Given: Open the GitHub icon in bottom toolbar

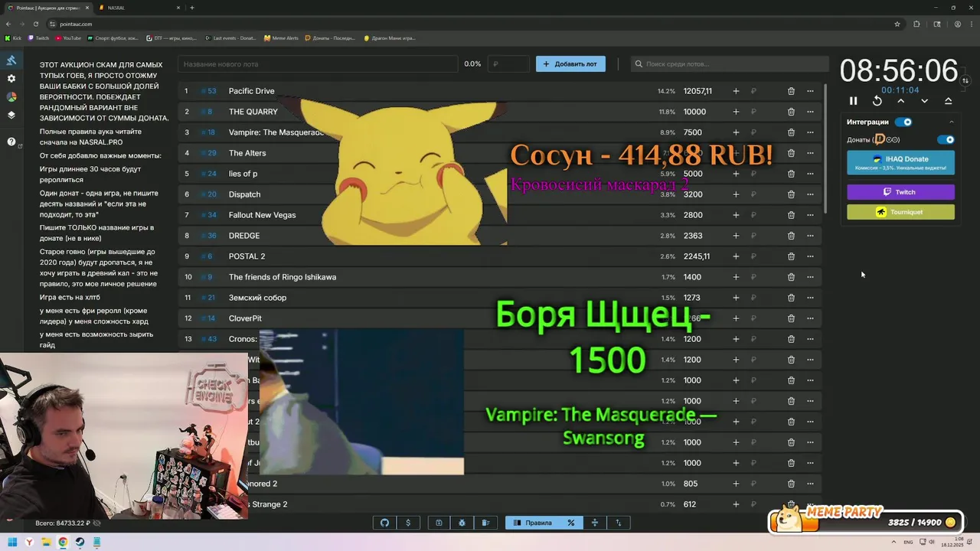Looking at the screenshot, I should tap(385, 523).
